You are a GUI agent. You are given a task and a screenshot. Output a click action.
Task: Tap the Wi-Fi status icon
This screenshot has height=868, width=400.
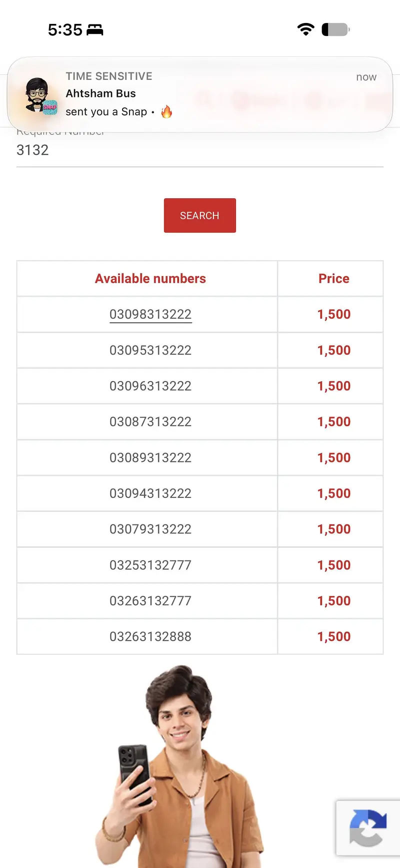click(305, 29)
